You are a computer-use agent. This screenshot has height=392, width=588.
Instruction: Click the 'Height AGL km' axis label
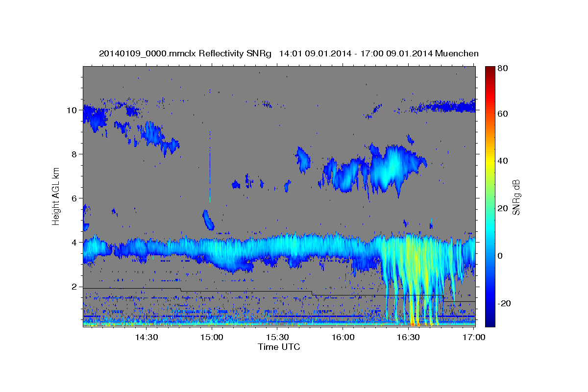(56, 196)
